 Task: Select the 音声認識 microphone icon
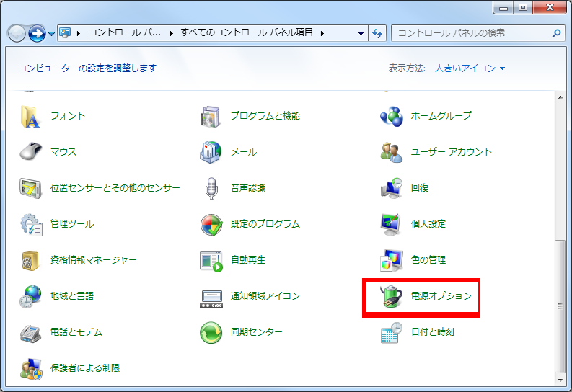click(211, 188)
